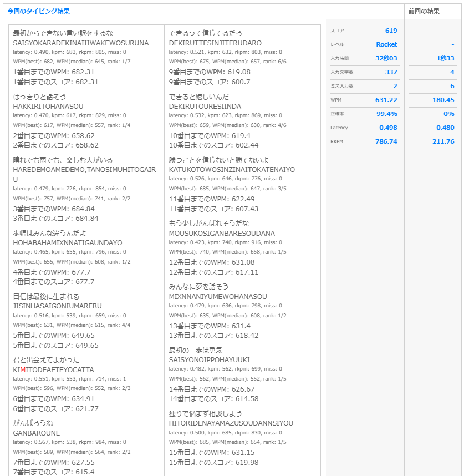This screenshot has width=464, height=476.
Task: Click the 正確率 label
Action: point(337,114)
